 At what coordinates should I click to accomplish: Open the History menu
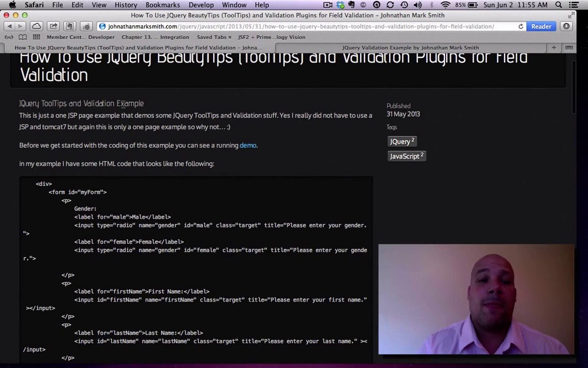pyautogui.click(x=126, y=5)
